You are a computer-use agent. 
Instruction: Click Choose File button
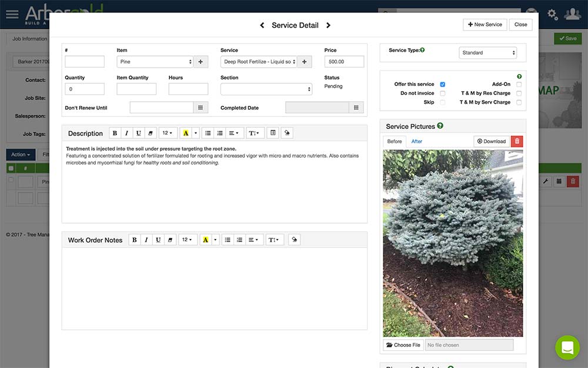[403, 344]
